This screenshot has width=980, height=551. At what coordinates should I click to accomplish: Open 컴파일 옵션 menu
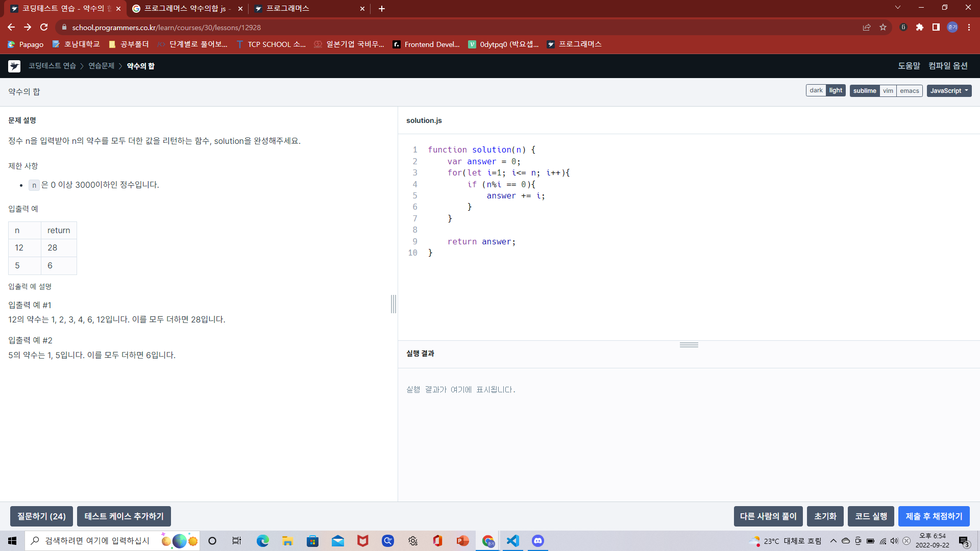click(x=948, y=66)
